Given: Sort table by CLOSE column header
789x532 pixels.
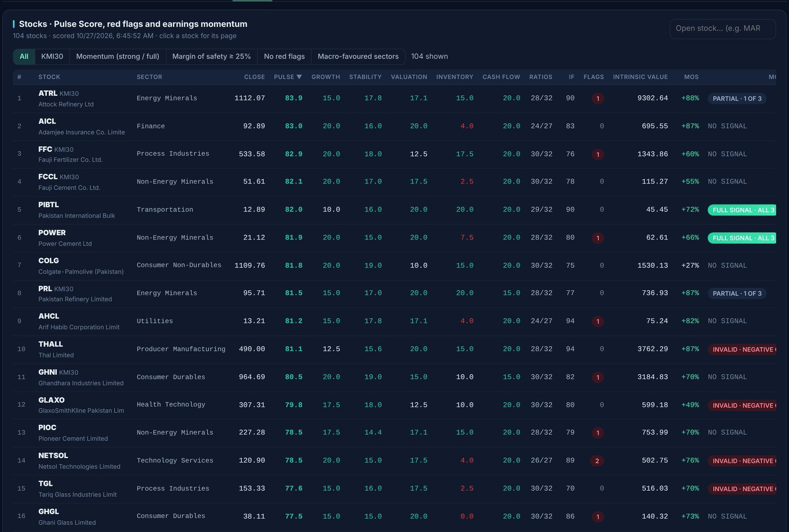Looking at the screenshot, I should 254,77.
